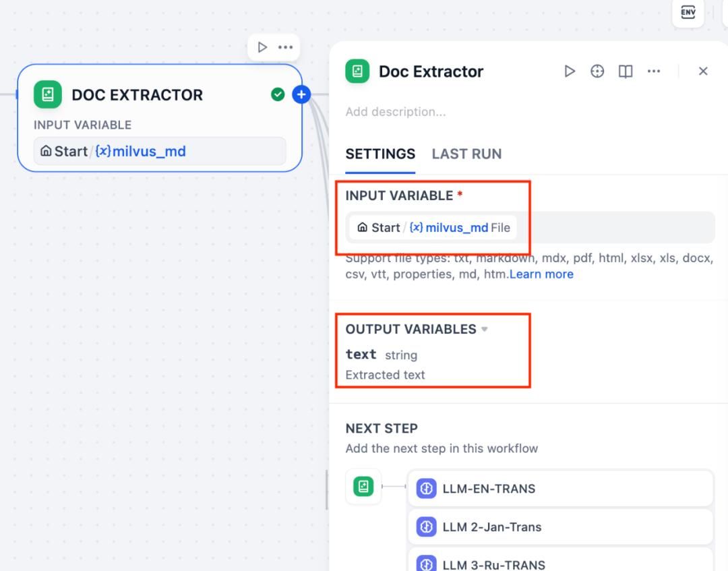
Task: Switch to the LAST RUN tab
Action: click(466, 154)
